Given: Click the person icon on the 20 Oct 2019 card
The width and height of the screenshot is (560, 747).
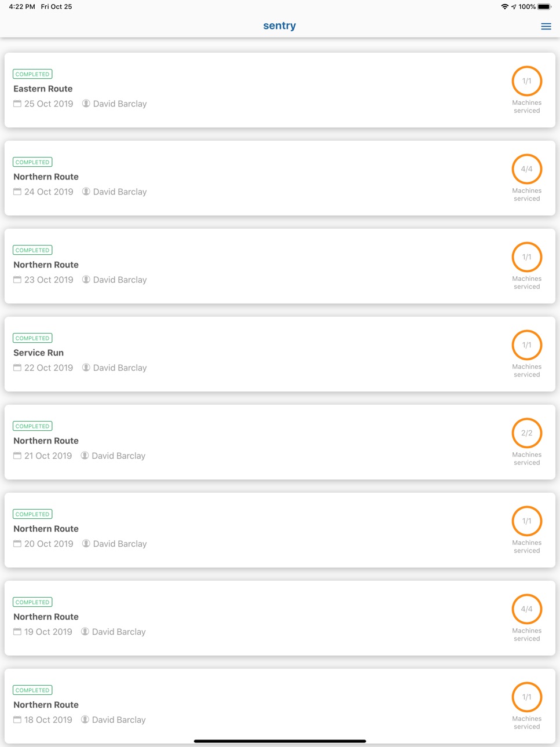Looking at the screenshot, I should click(x=86, y=544).
